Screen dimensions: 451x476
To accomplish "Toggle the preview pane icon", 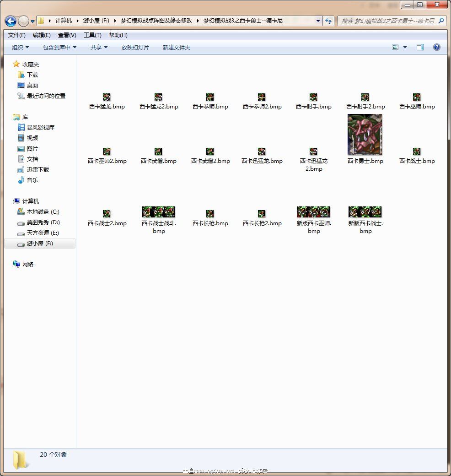I will (x=420, y=47).
